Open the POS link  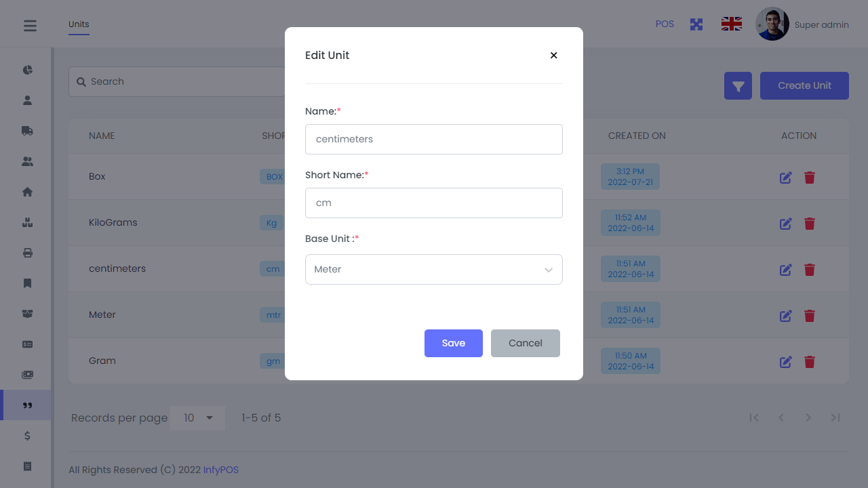[665, 24]
